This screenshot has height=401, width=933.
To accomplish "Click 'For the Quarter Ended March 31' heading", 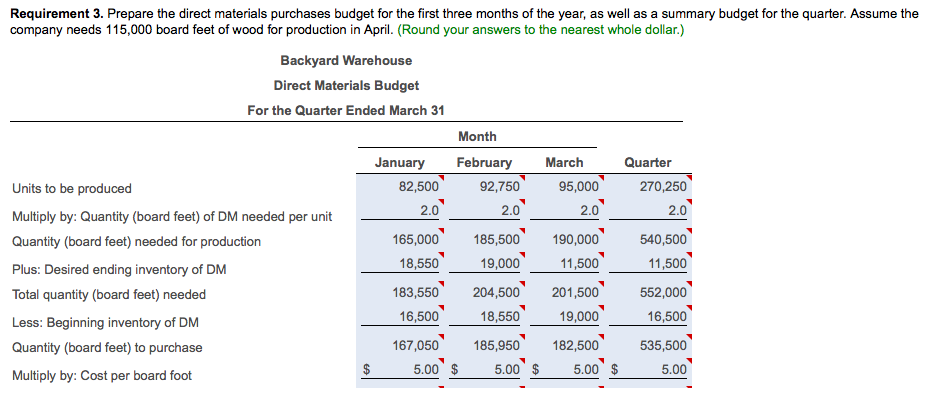I will pyautogui.click(x=346, y=111).
